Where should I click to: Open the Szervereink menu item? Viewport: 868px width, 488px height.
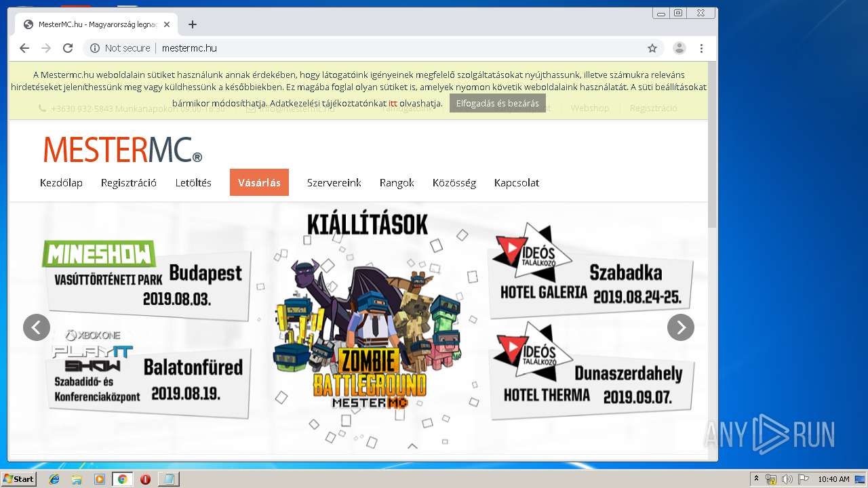click(334, 183)
